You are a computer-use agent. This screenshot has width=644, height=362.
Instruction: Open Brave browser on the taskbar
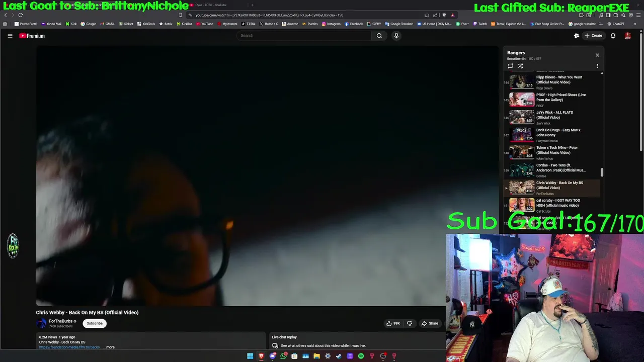point(261,356)
